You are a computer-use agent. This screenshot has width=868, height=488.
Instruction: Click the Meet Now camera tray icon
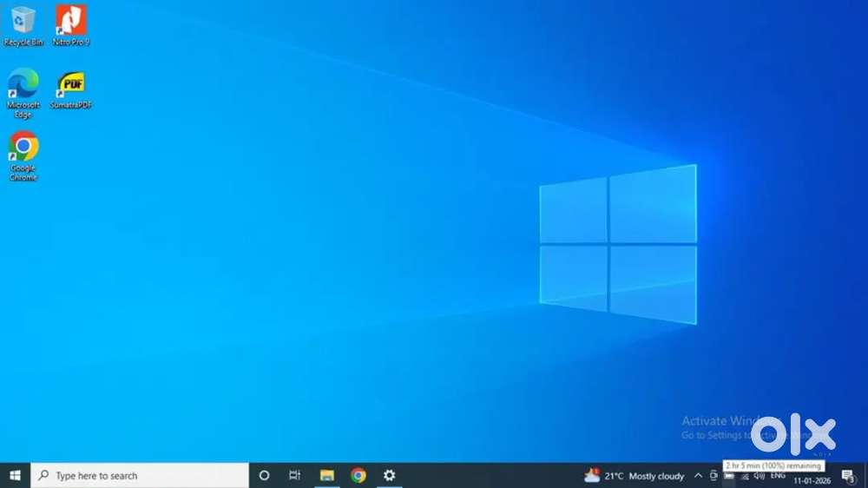(x=714, y=476)
